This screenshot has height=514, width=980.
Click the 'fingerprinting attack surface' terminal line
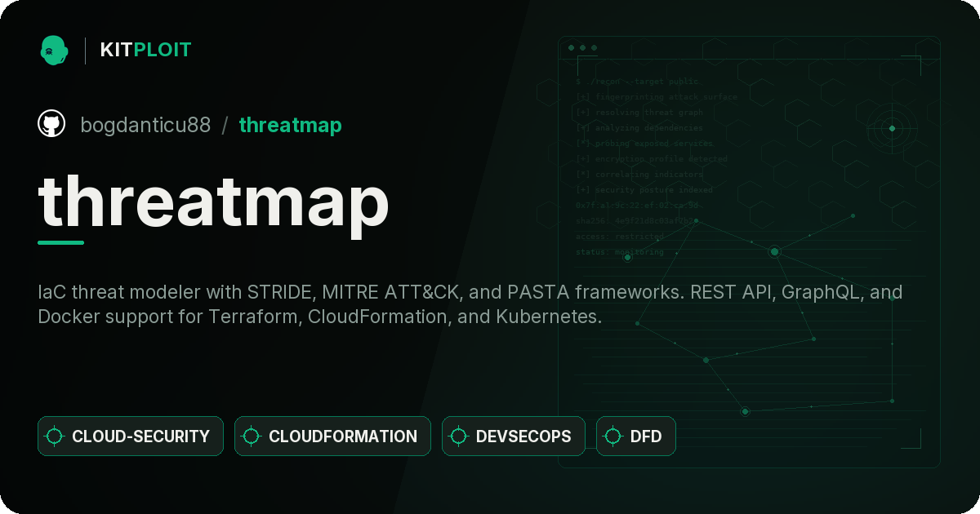656,97
